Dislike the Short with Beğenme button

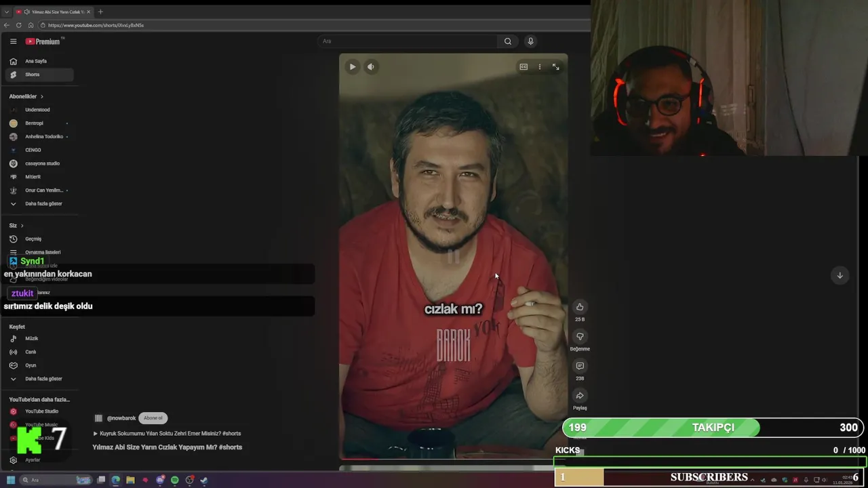coord(580,337)
